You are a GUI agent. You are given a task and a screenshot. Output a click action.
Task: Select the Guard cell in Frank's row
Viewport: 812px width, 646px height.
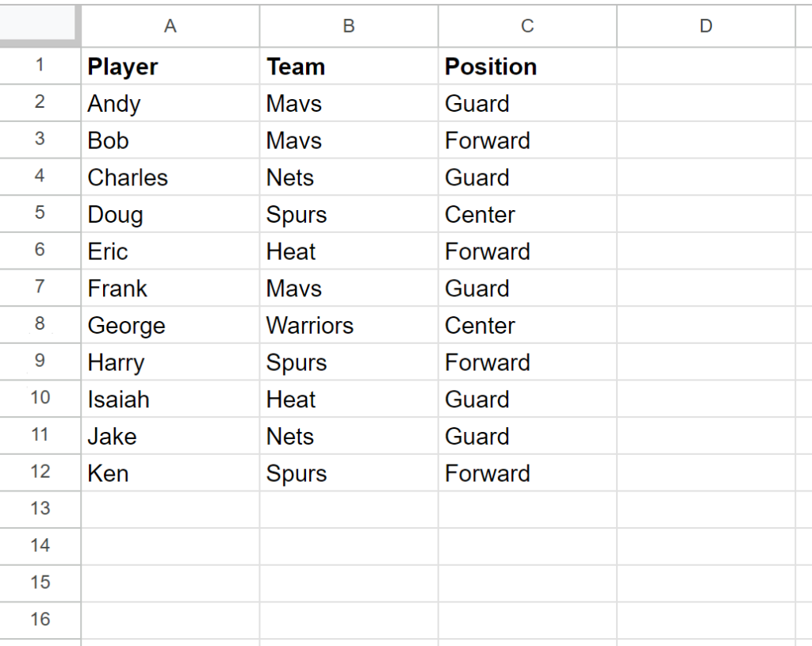tap(527, 288)
